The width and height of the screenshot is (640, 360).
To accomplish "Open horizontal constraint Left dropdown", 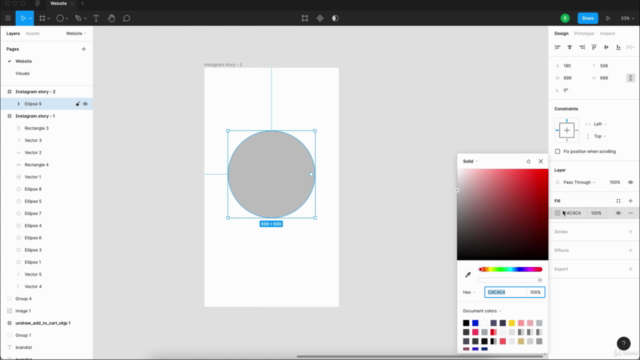I will point(600,124).
